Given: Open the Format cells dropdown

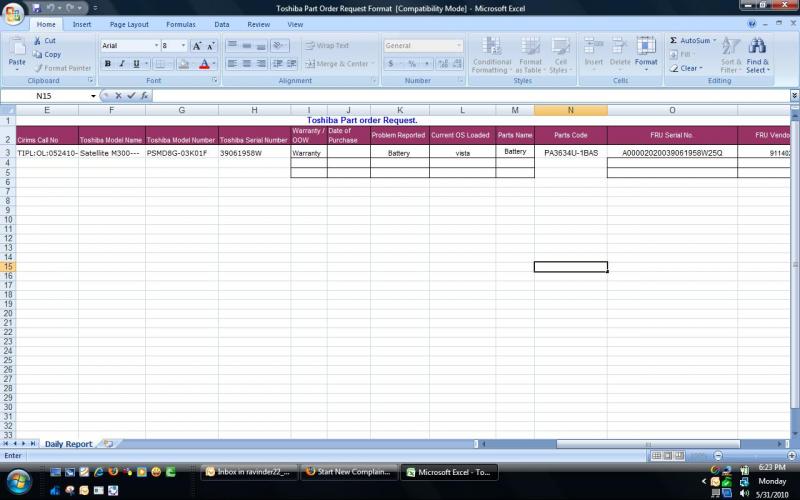Looking at the screenshot, I should [646, 55].
